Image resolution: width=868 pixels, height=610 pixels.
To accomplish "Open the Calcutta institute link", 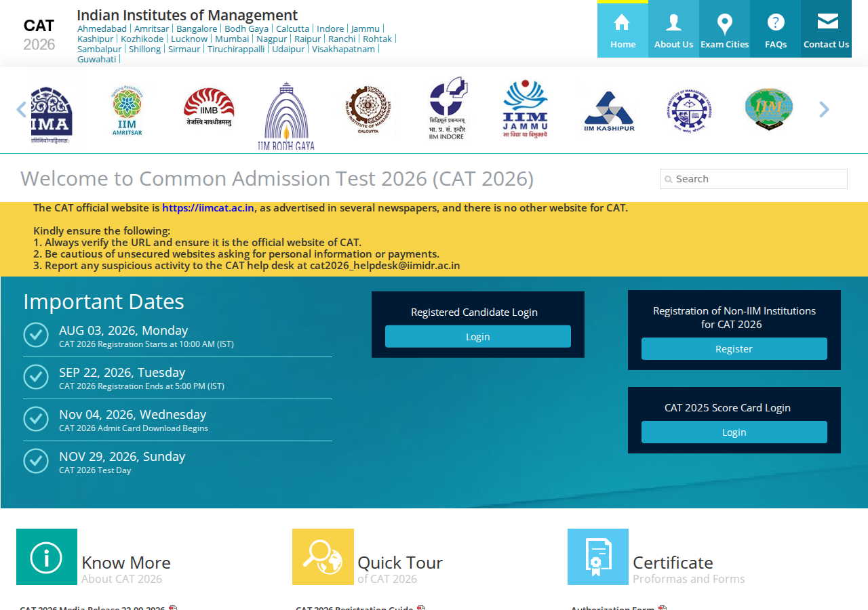I will [293, 28].
